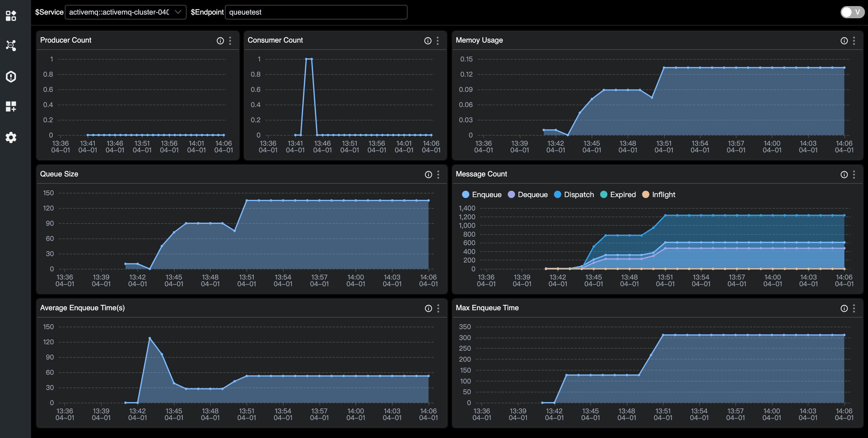Click the info icon on Memoy Usage panel
The image size is (868, 438).
pyautogui.click(x=844, y=40)
